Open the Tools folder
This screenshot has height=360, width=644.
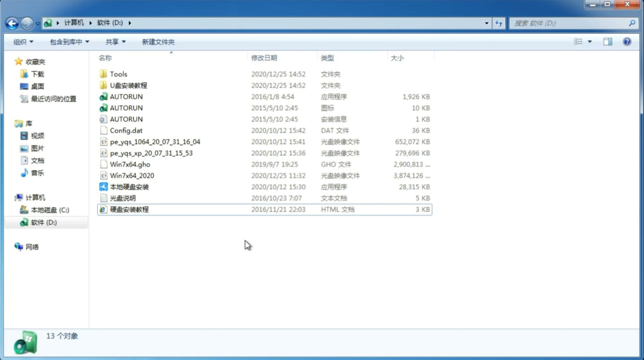coord(118,74)
